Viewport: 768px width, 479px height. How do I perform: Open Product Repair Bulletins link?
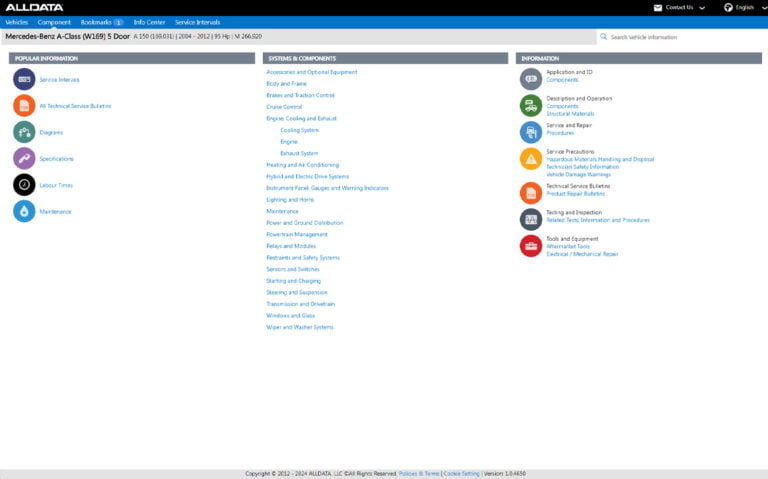pyautogui.click(x=576, y=193)
